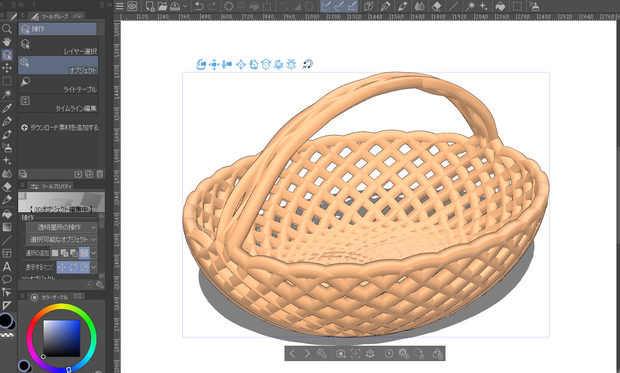Select タイムライン編集 sub tool
The height and width of the screenshot is (373, 620).
pyautogui.click(x=58, y=103)
